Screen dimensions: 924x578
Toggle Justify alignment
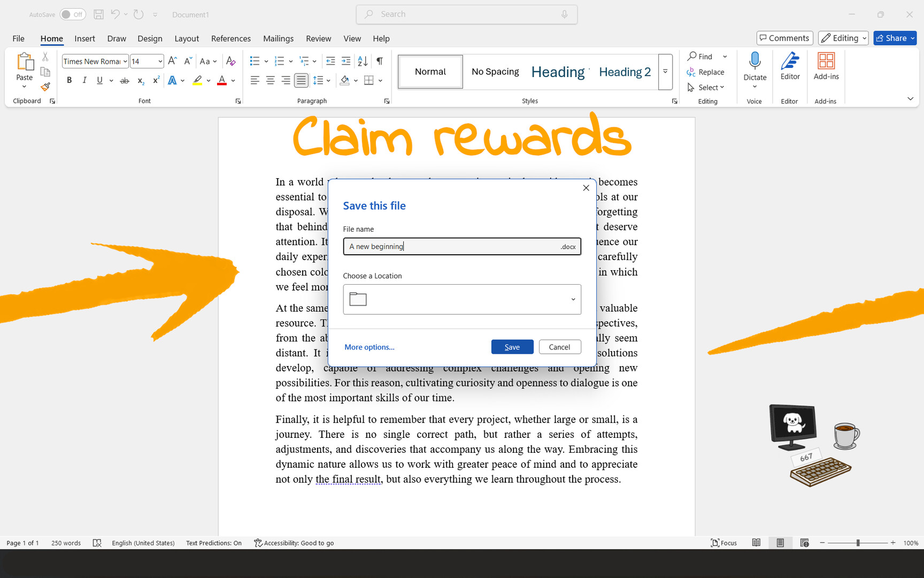point(302,80)
